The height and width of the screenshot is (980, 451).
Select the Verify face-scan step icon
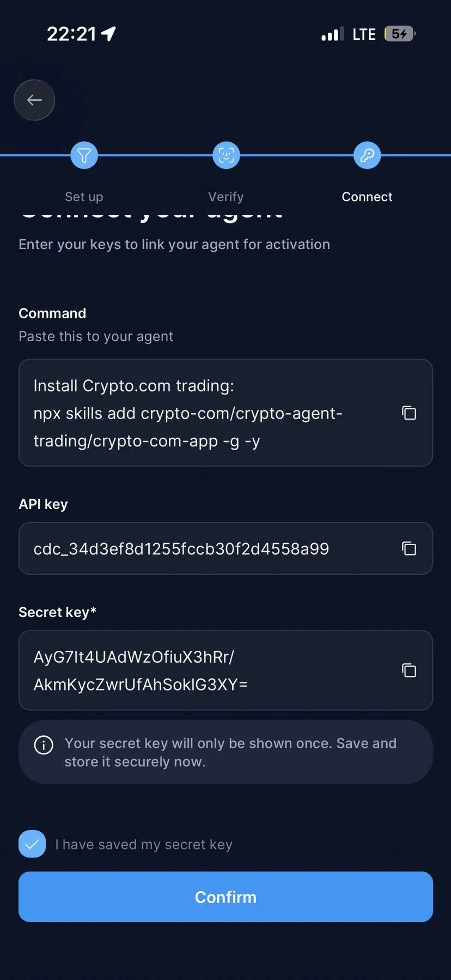pyautogui.click(x=226, y=155)
